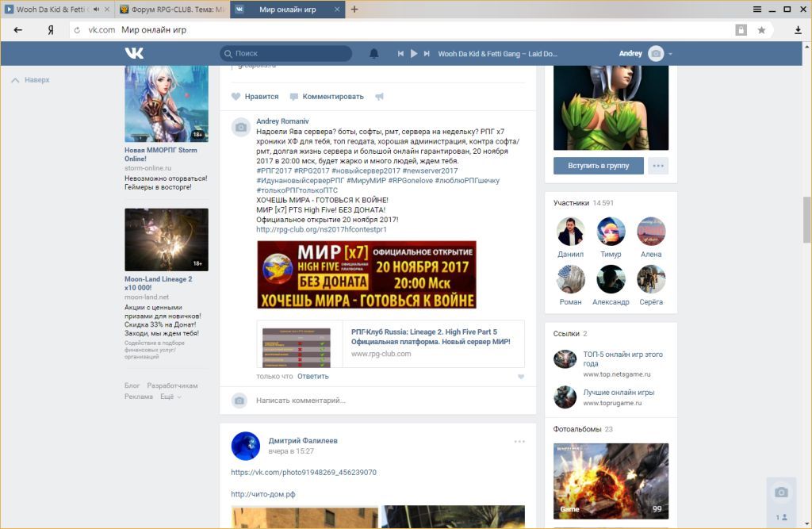Open the camera widget icon at bottom right
Screen dimensions: 812x529
[781, 493]
